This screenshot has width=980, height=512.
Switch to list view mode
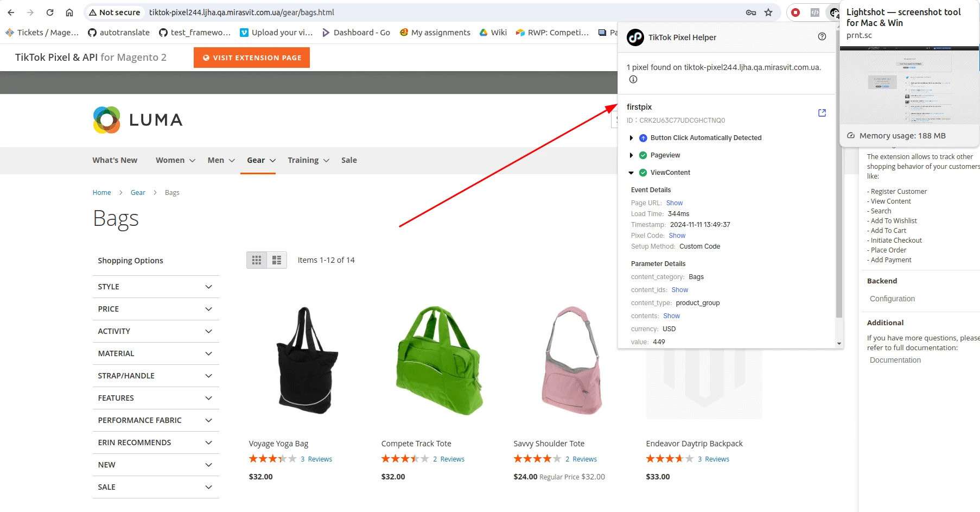click(x=277, y=260)
